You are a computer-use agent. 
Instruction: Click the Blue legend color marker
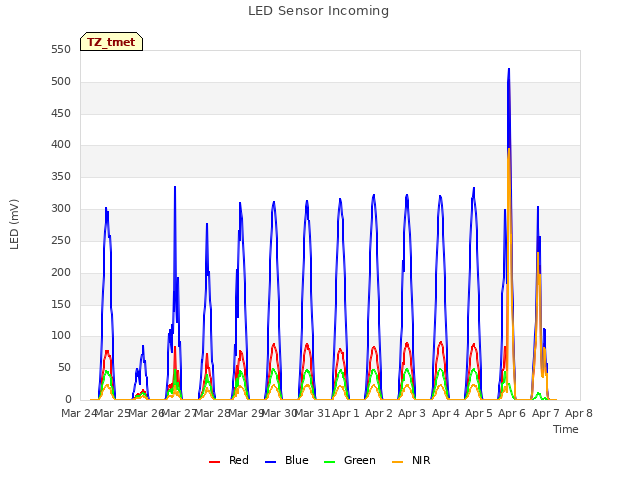coord(271,462)
